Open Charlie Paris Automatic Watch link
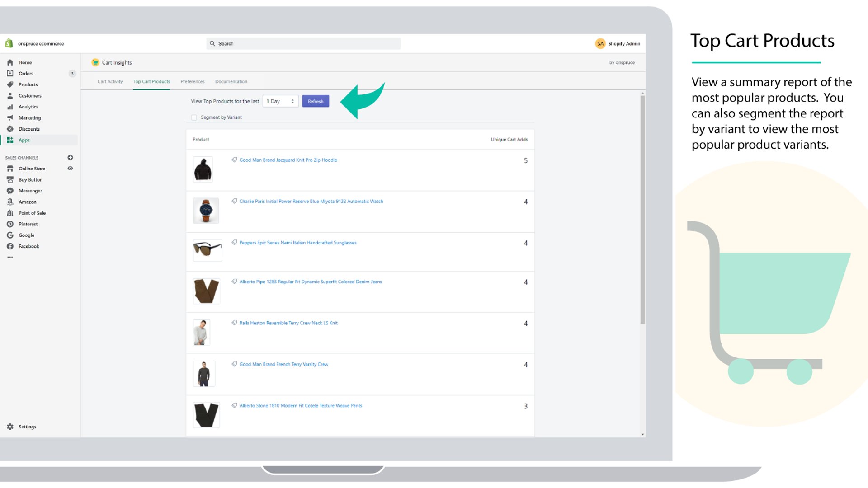 [x=311, y=202]
